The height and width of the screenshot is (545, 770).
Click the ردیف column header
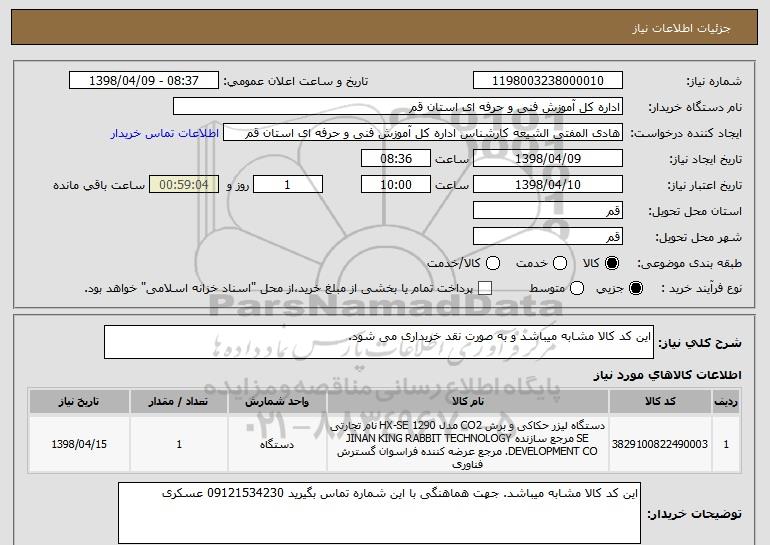tap(726, 402)
